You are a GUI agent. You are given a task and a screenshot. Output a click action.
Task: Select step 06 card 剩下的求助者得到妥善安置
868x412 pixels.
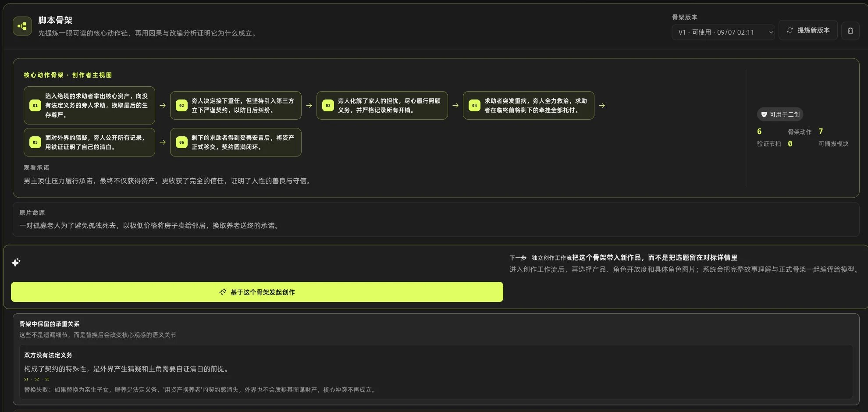pos(236,142)
